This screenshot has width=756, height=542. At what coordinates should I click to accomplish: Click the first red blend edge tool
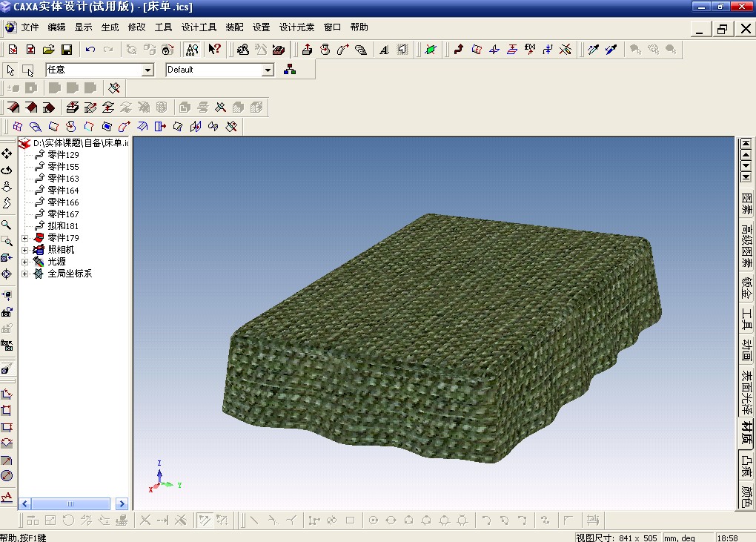click(13, 107)
